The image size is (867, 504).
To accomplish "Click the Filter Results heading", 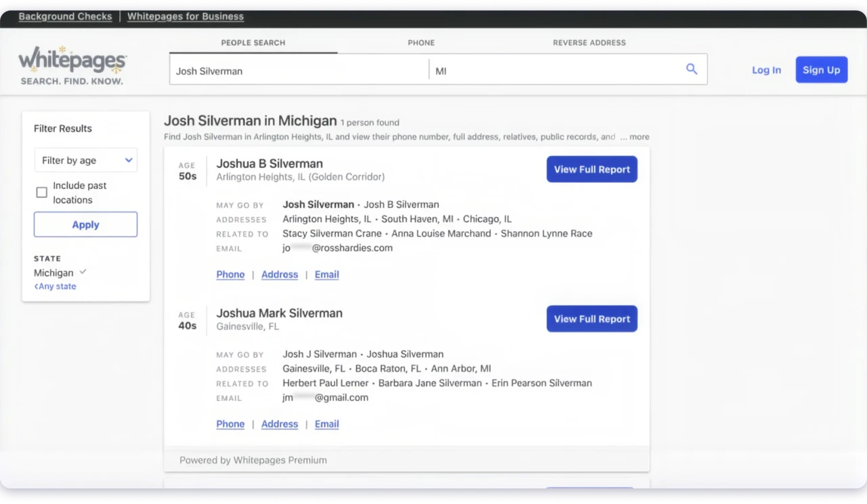I will click(x=63, y=129).
